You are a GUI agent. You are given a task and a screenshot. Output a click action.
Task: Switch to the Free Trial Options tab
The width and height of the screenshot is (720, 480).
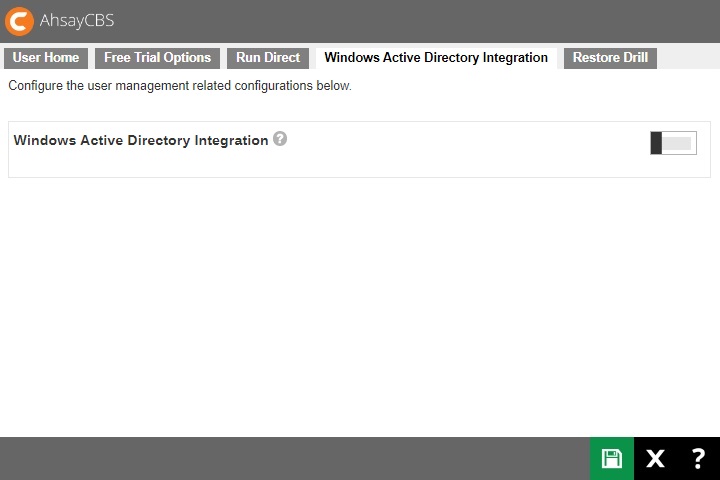[x=158, y=58]
